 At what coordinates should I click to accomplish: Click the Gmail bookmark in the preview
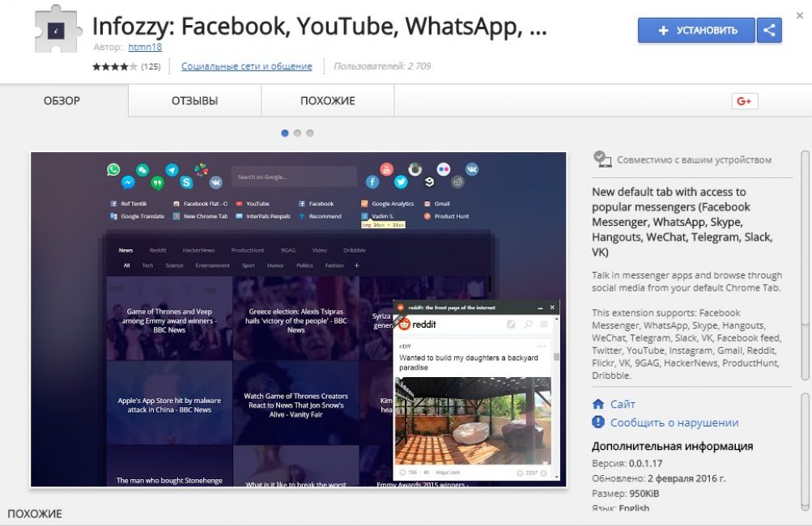[437, 203]
